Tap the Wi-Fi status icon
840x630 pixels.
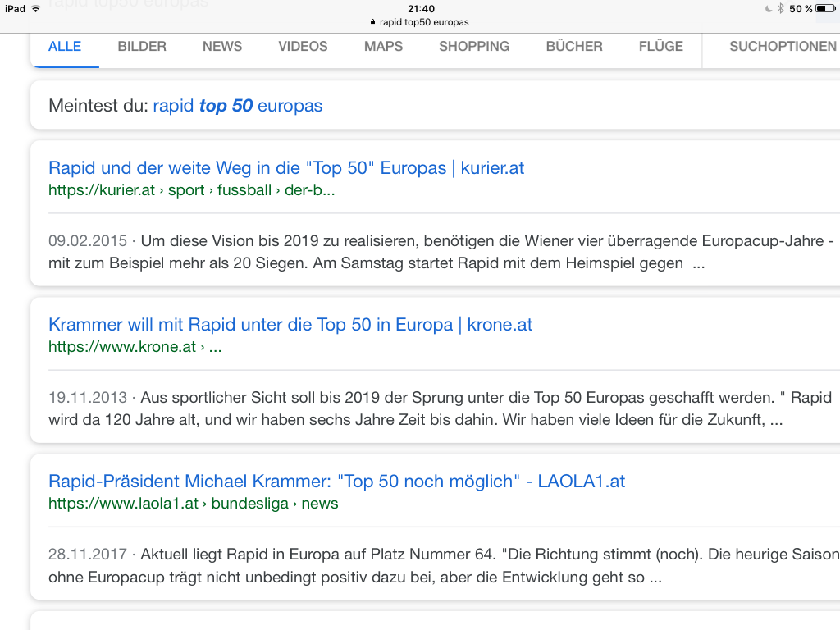pos(36,8)
